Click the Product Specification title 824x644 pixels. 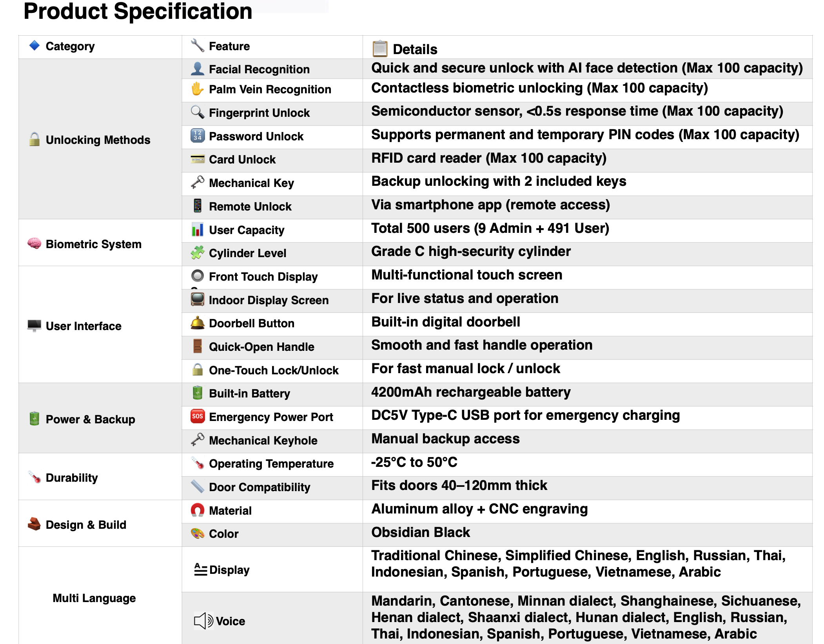(138, 11)
